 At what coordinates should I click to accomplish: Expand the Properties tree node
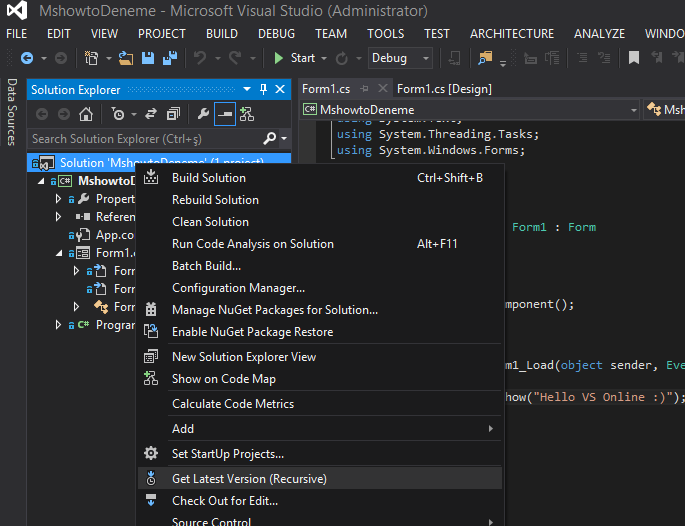pyautogui.click(x=58, y=199)
